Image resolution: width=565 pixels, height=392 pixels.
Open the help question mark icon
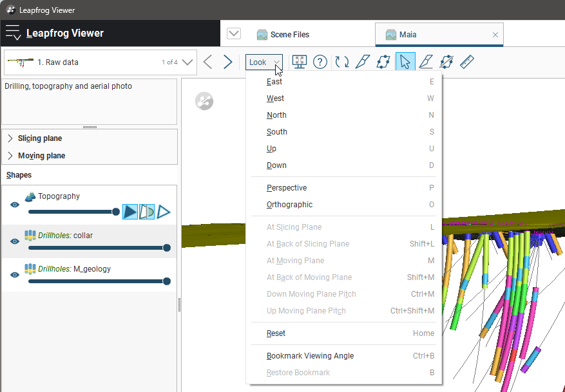click(x=320, y=62)
